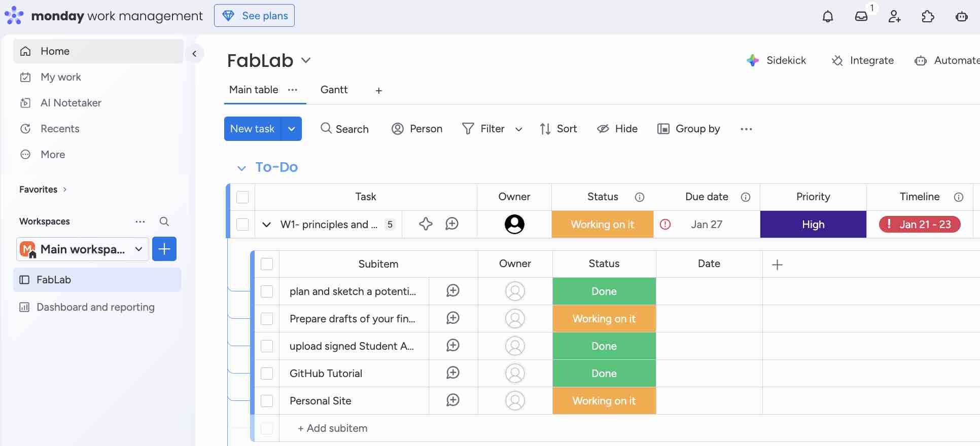Screen dimensions: 980x446
Task: Click the AI sparkle icon on W1 task
Action: [x=426, y=224]
